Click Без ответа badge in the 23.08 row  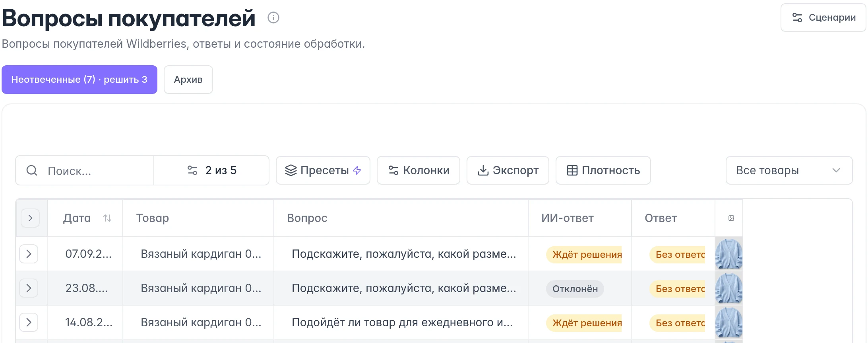(678, 289)
